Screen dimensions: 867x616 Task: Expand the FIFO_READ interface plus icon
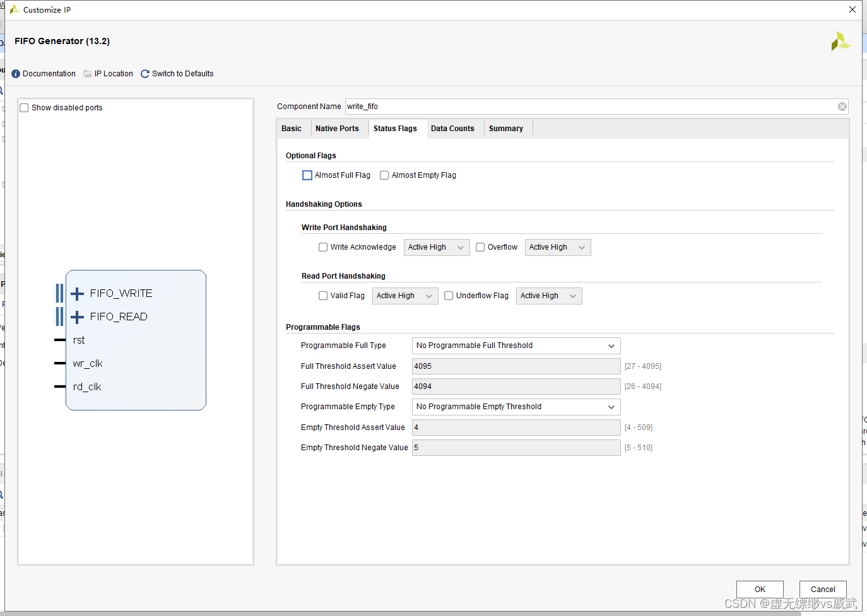[78, 317]
